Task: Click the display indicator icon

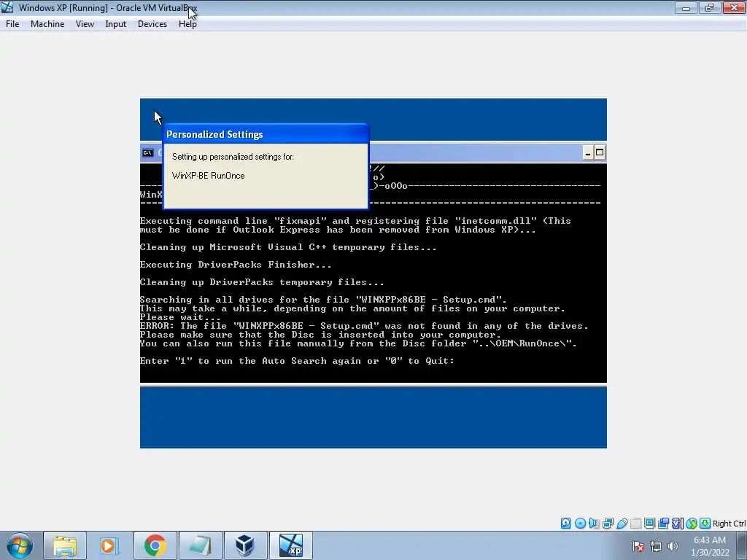Action: pyautogui.click(x=649, y=524)
